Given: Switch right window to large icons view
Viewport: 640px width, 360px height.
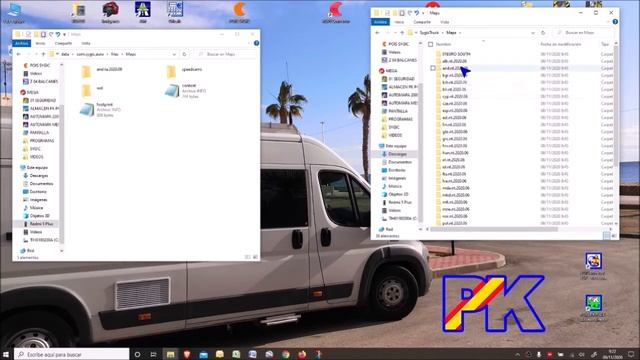Looking at the screenshot, I should click(614, 236).
